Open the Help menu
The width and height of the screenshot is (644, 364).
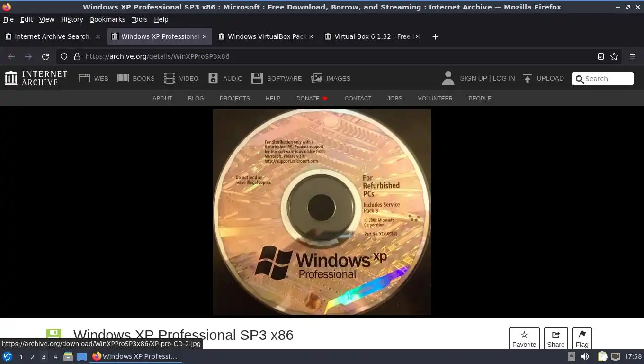pos(161,19)
